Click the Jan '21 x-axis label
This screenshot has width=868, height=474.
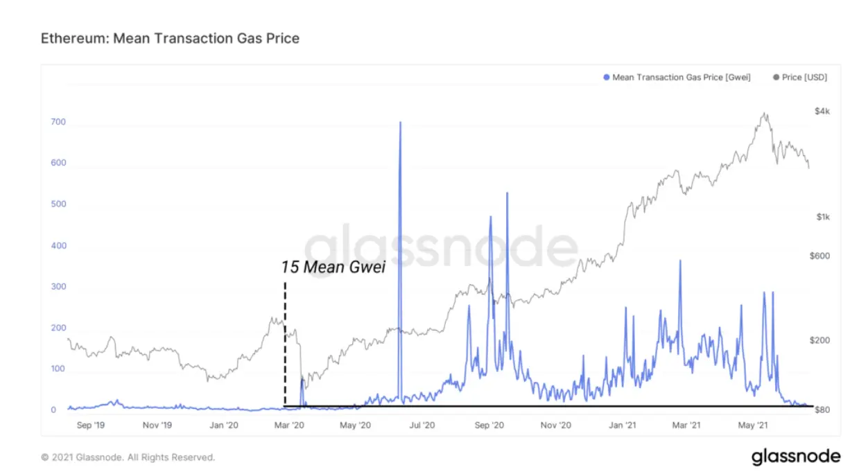coord(623,425)
